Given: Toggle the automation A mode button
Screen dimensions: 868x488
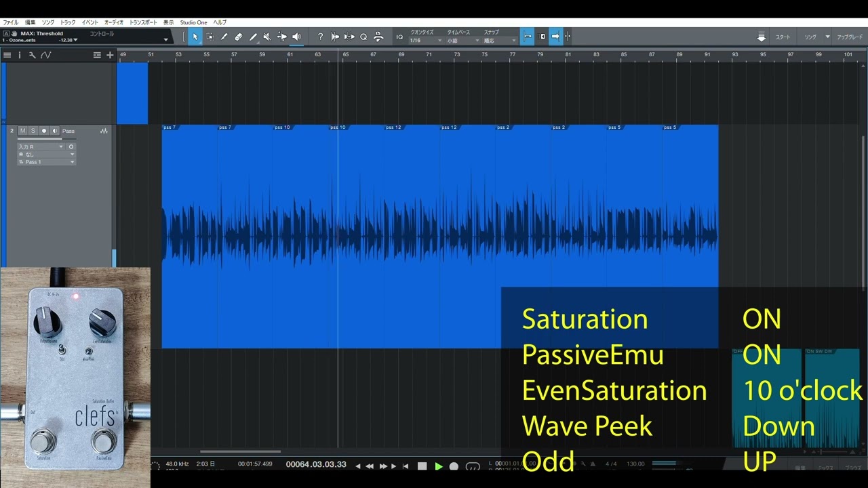Looking at the screenshot, I should point(6,33).
